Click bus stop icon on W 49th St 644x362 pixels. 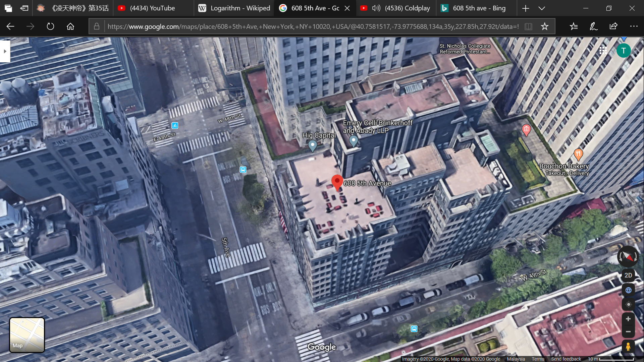point(414,329)
